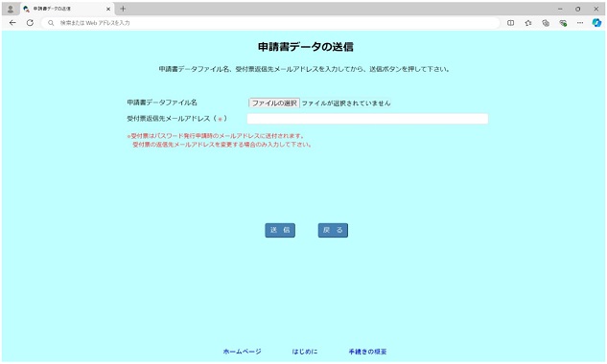Reload the page with the refresh icon
The width and height of the screenshot is (607, 364).
(30, 23)
